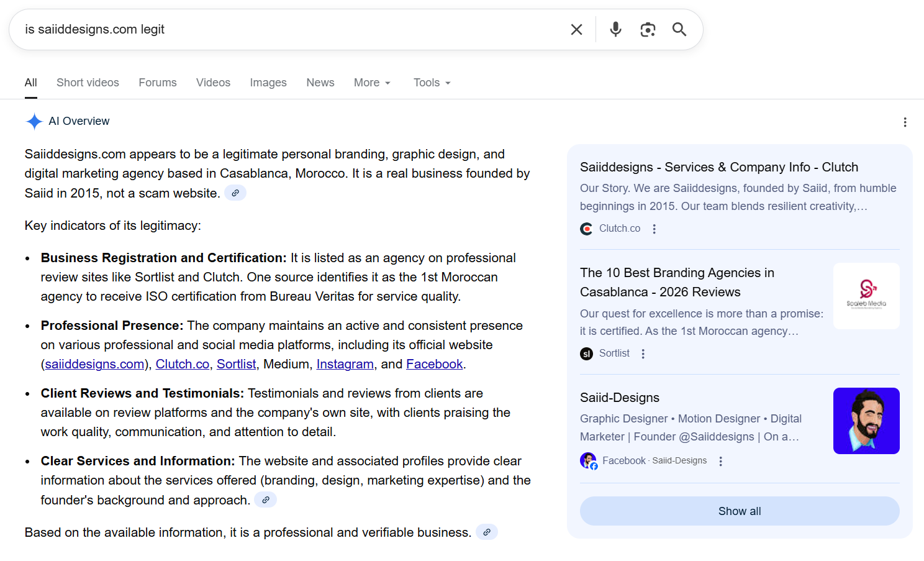Open Google Lens image search icon
Viewport: 924px width, 561px height.
(648, 30)
